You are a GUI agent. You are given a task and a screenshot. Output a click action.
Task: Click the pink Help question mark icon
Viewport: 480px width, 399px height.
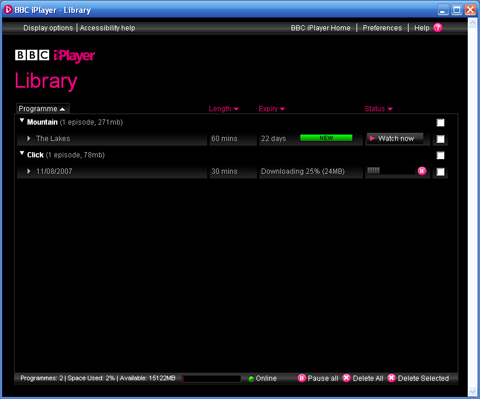click(438, 28)
